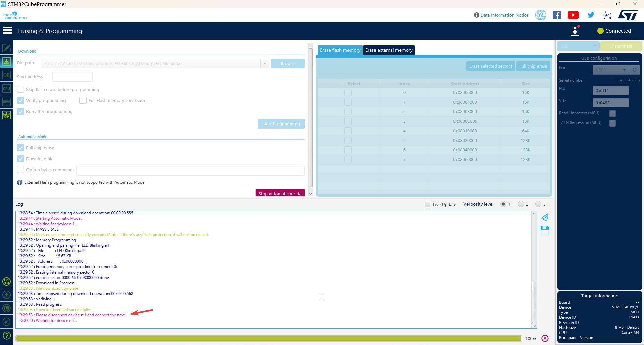Enable Live Update checkbox

coord(428,204)
